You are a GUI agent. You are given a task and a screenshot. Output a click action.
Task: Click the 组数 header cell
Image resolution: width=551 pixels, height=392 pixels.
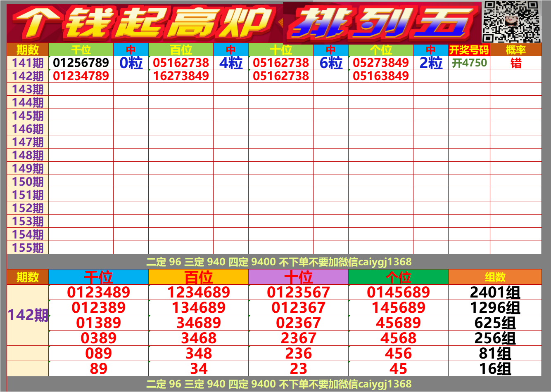[x=495, y=277]
